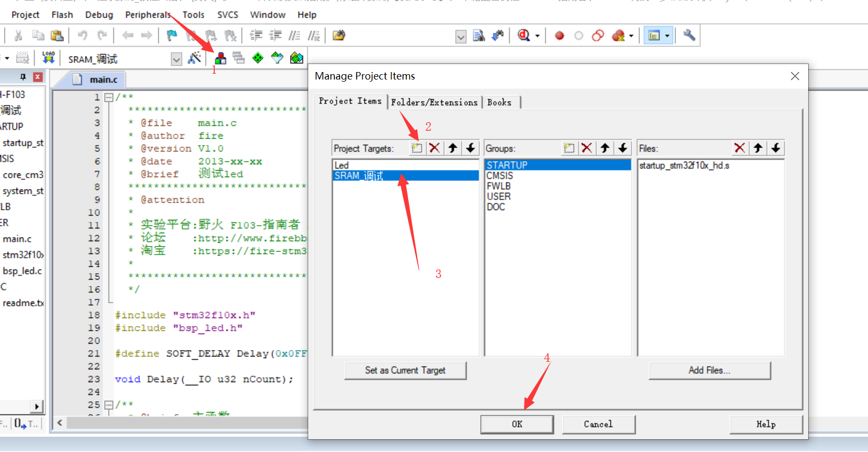Screen dimensions: 868x452
Task: Expand the debug icon dropdown arrow
Action: tap(537, 36)
